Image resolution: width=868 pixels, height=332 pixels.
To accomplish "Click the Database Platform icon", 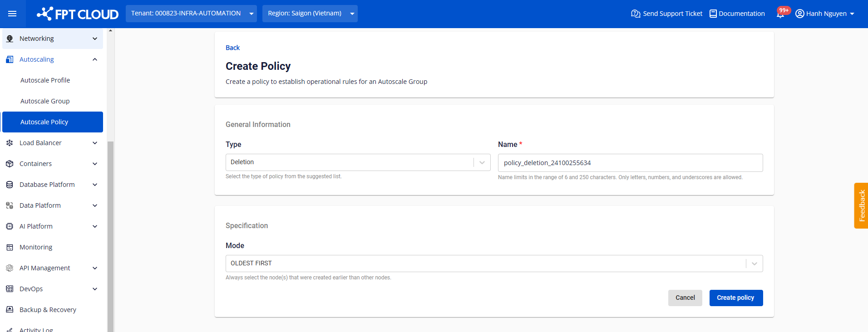I will (10, 185).
